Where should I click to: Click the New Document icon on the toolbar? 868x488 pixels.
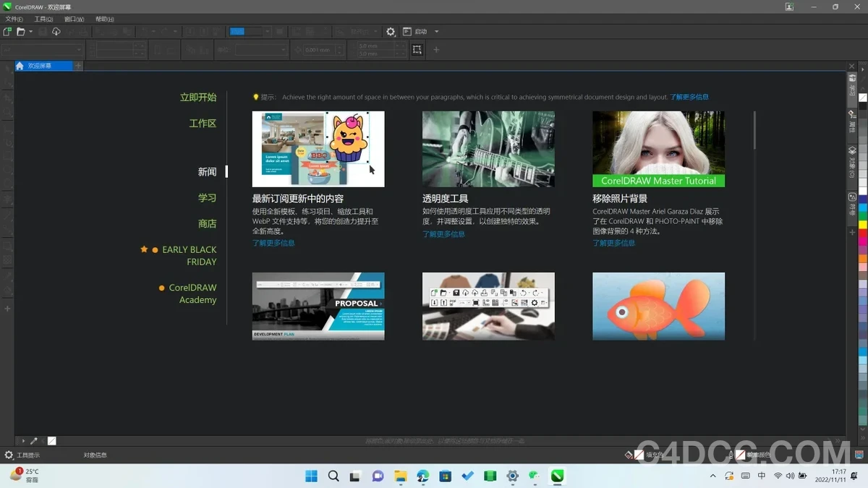[7, 31]
